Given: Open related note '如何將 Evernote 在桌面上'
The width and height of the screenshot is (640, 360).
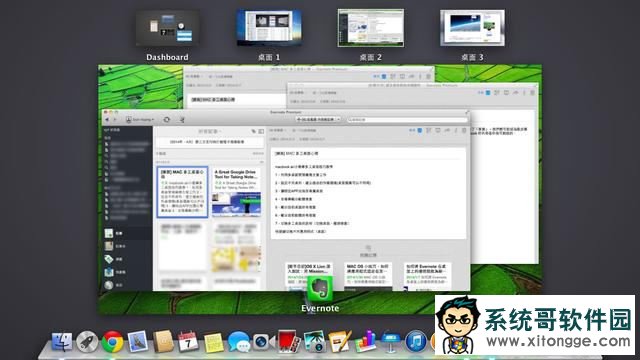Looking at the screenshot, I should [427, 276].
